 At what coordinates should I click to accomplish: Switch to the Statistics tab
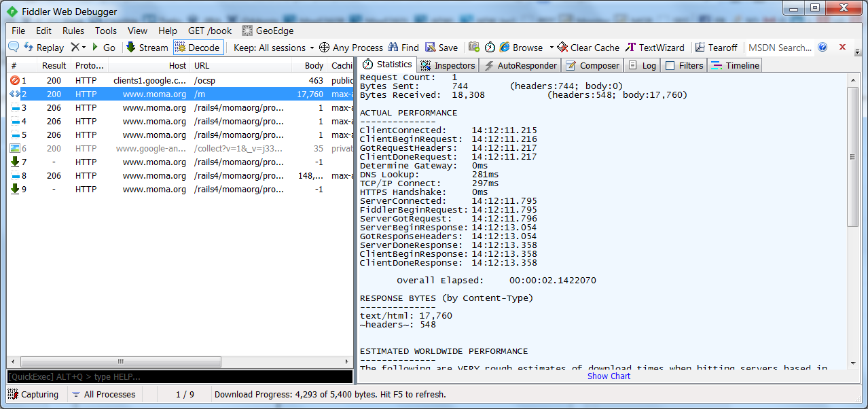pyautogui.click(x=387, y=65)
